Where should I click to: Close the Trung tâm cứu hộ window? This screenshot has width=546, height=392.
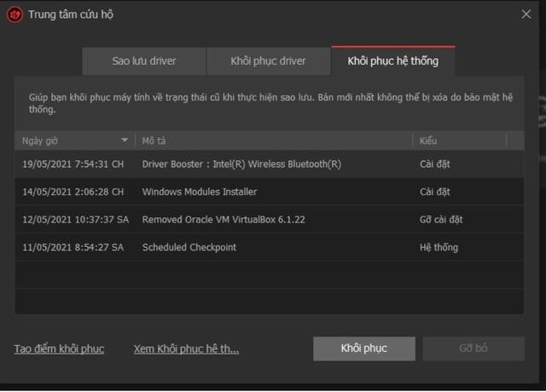526,14
